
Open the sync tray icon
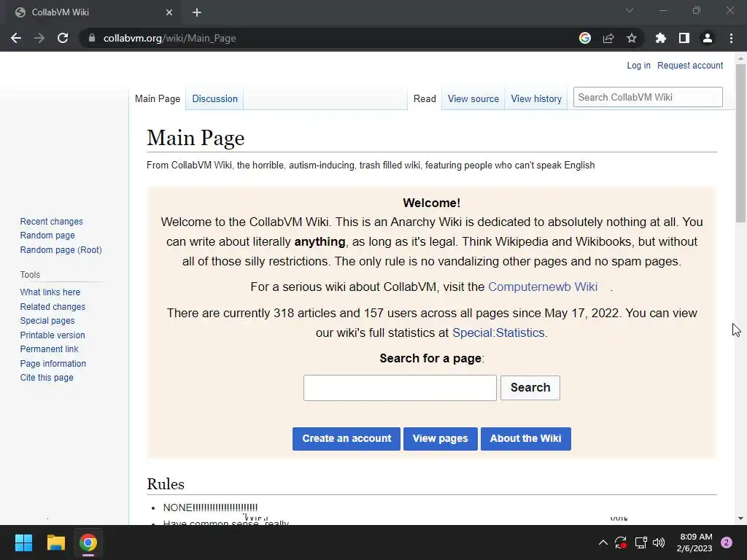[x=621, y=542]
